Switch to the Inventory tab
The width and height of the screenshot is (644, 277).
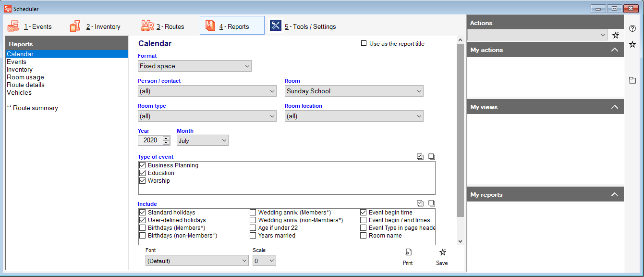click(95, 26)
